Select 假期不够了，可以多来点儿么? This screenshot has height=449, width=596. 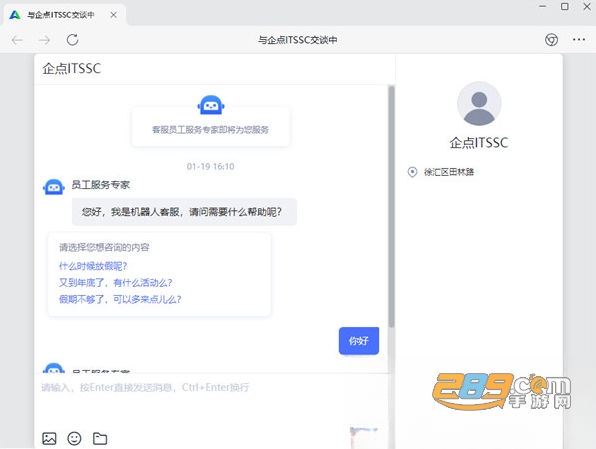pyautogui.click(x=120, y=300)
